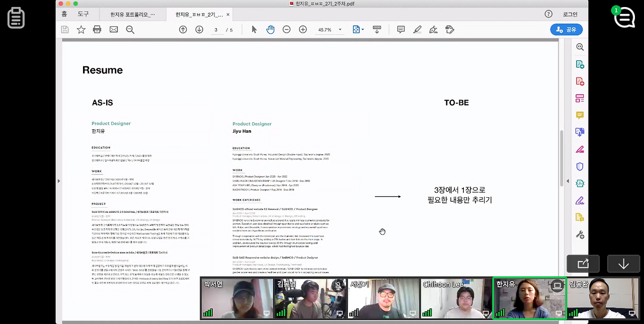Open Send for Comments tool in right pane

(580, 218)
